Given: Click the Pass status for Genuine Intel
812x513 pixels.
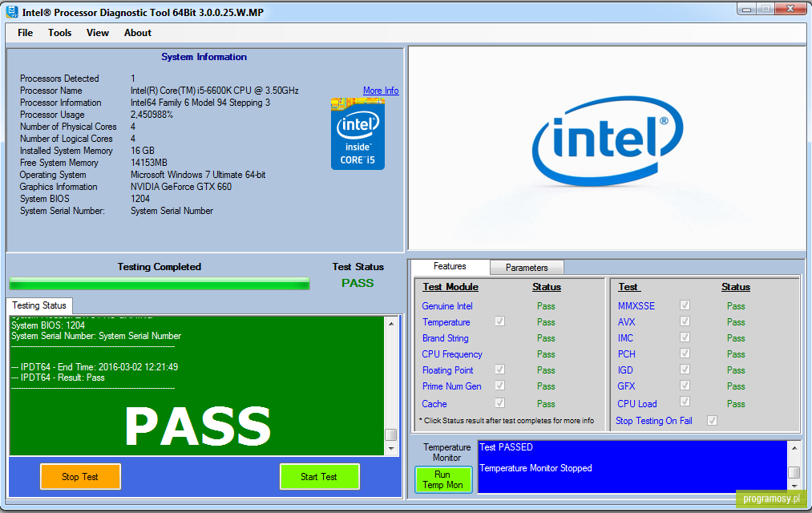Looking at the screenshot, I should point(546,306).
